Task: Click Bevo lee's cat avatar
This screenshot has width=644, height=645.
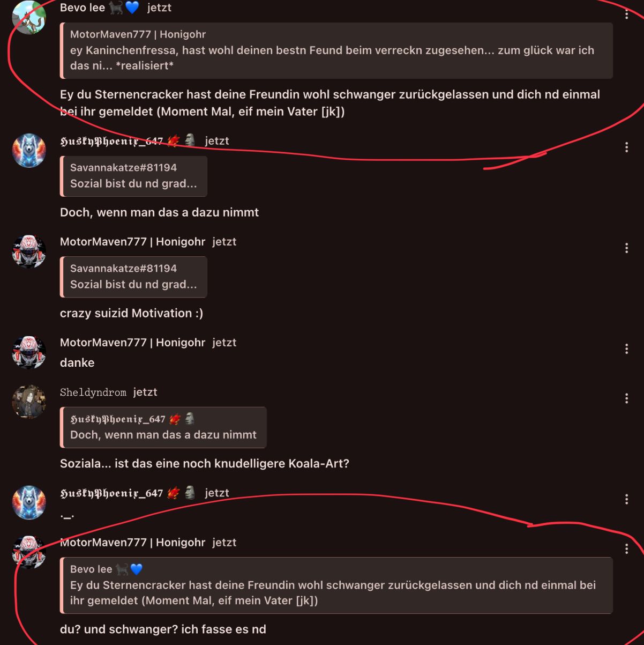Action: pos(29,18)
